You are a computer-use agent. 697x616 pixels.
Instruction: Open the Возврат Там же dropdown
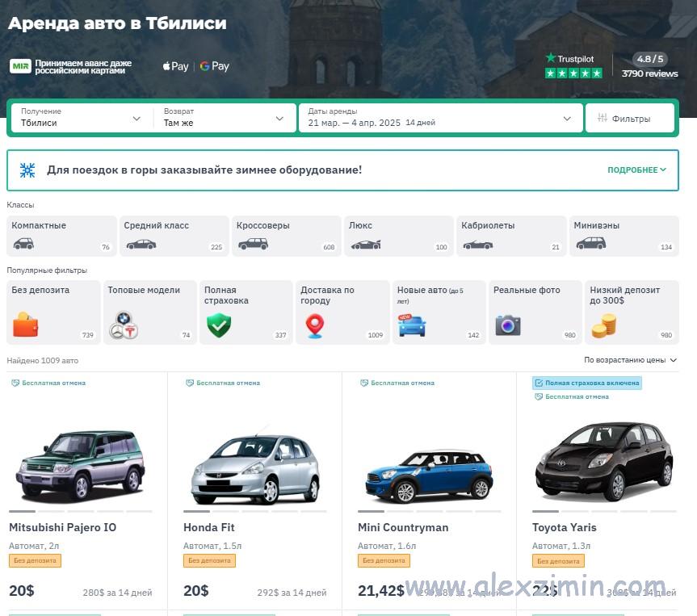point(224,118)
